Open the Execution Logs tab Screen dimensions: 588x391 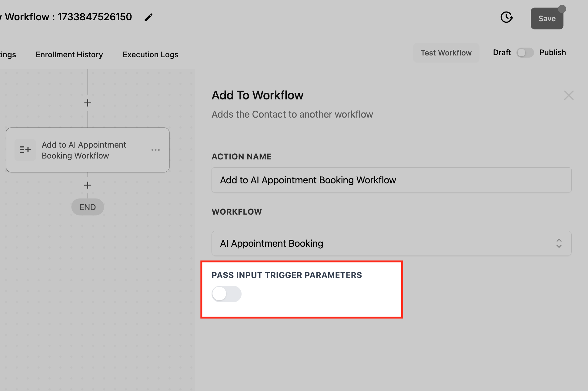[x=150, y=55]
